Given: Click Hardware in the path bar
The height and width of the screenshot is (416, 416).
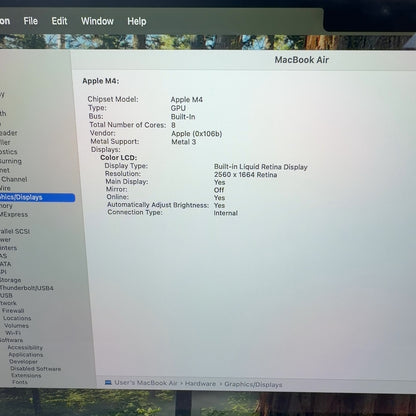Looking at the screenshot, I should click(200, 384).
